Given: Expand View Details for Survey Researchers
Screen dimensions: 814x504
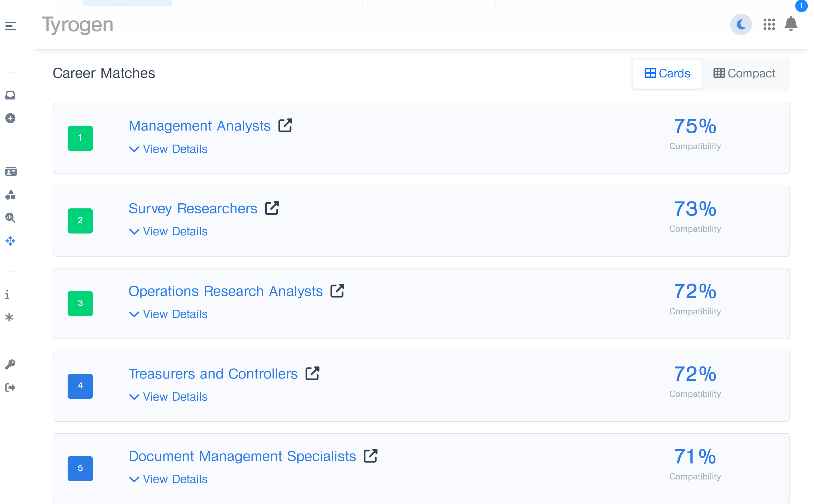Looking at the screenshot, I should pyautogui.click(x=168, y=231).
